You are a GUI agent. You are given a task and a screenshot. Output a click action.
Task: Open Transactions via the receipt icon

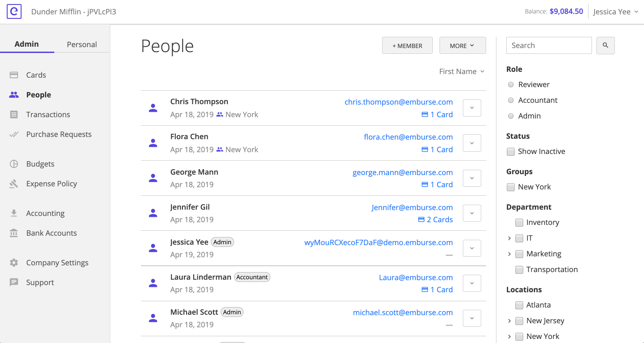(14, 114)
